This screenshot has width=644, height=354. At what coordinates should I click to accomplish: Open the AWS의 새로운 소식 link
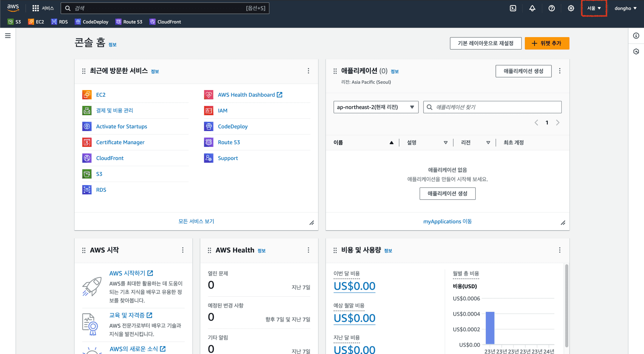[x=138, y=349]
